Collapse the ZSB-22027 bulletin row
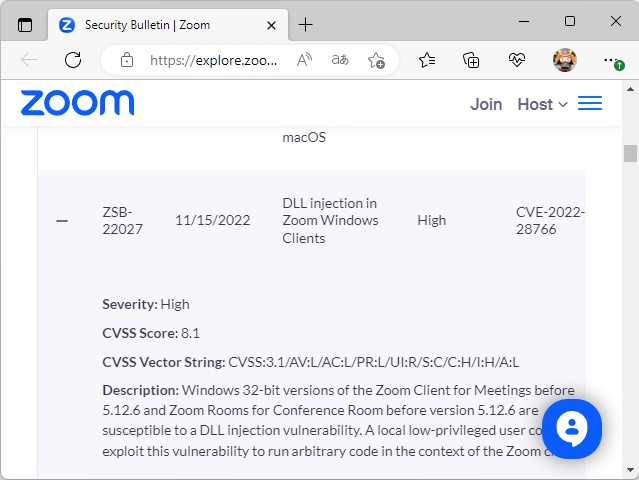The height and width of the screenshot is (480, 639). [62, 221]
